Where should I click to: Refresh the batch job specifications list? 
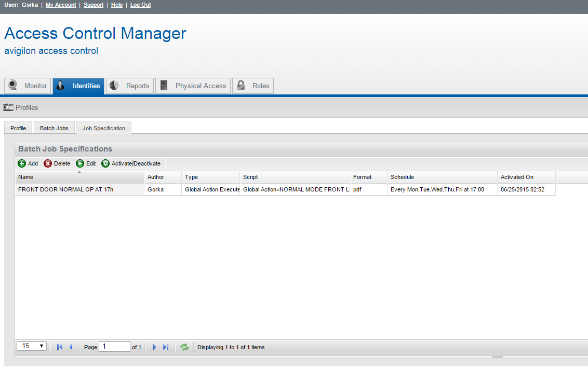184,347
